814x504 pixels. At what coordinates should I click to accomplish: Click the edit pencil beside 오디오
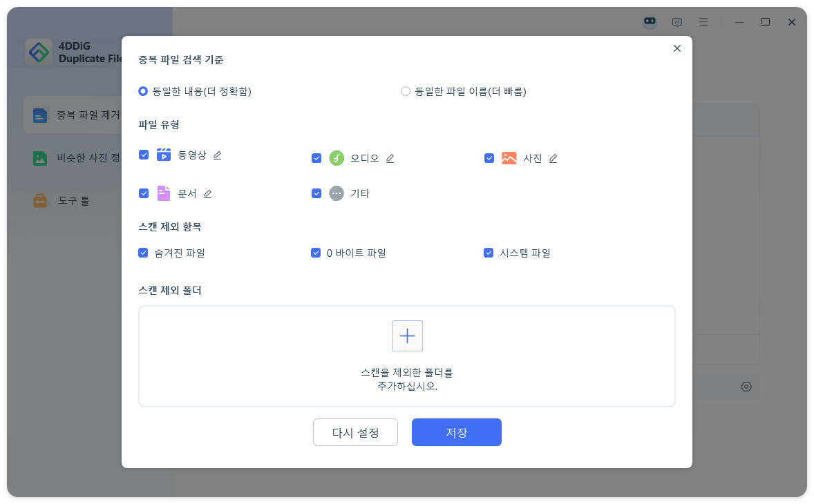pos(390,158)
